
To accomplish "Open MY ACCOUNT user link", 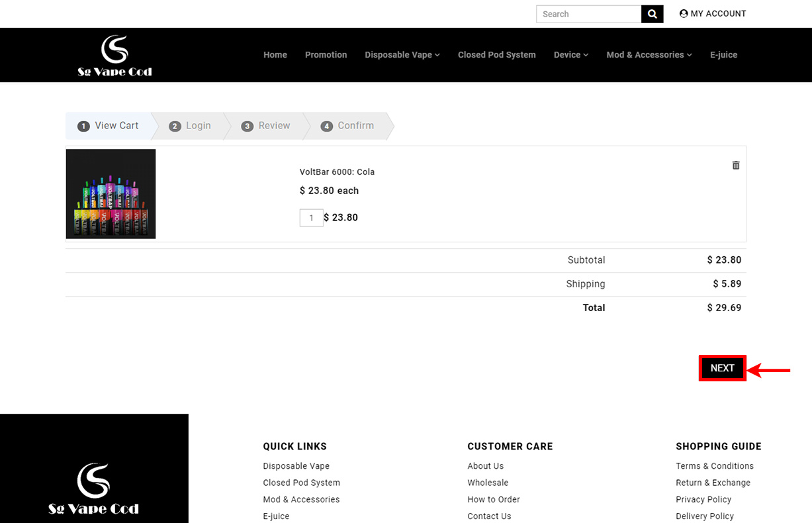I will 713,13.
